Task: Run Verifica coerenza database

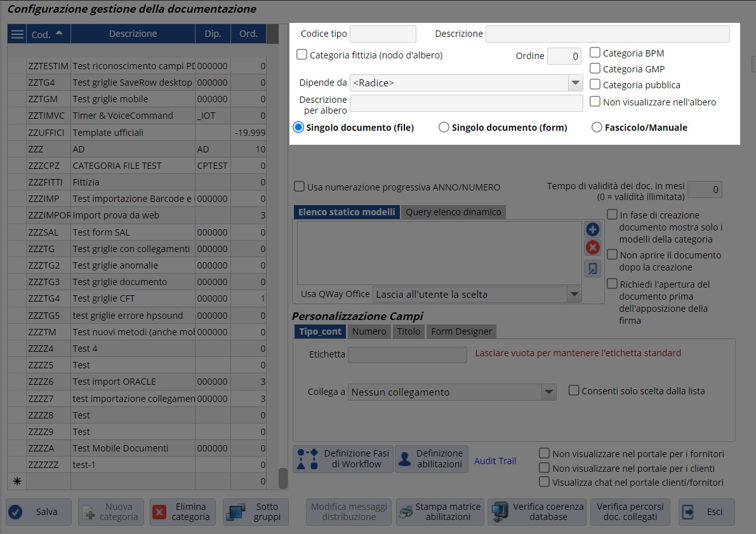Action: [539, 512]
